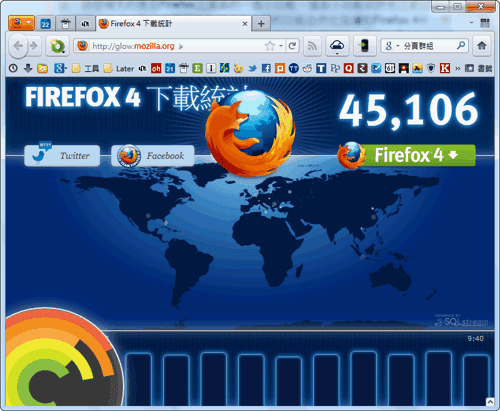Reload the page with the refresh button
Viewport: 500px width, 411px height.
[292, 46]
